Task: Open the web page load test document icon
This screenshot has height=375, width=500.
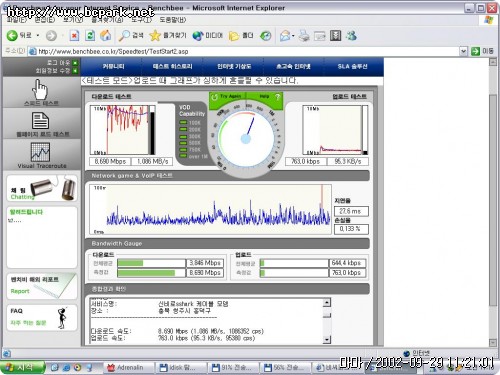Action: (40, 120)
